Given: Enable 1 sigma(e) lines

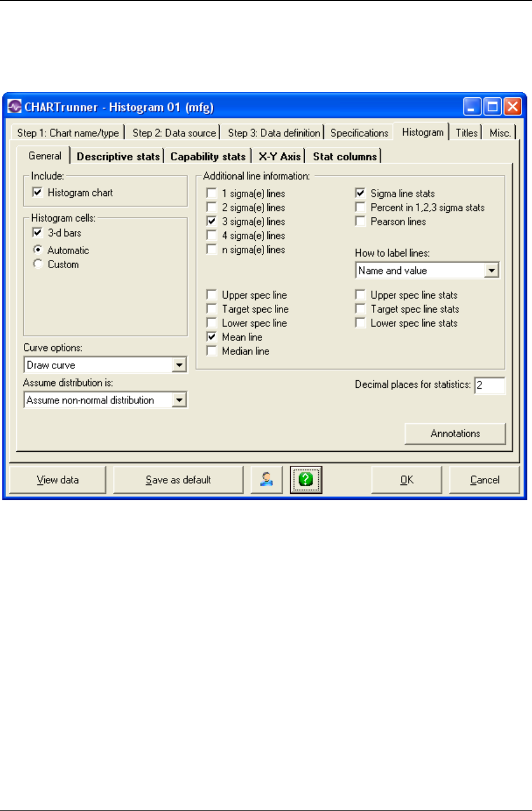Looking at the screenshot, I should tap(212, 194).
